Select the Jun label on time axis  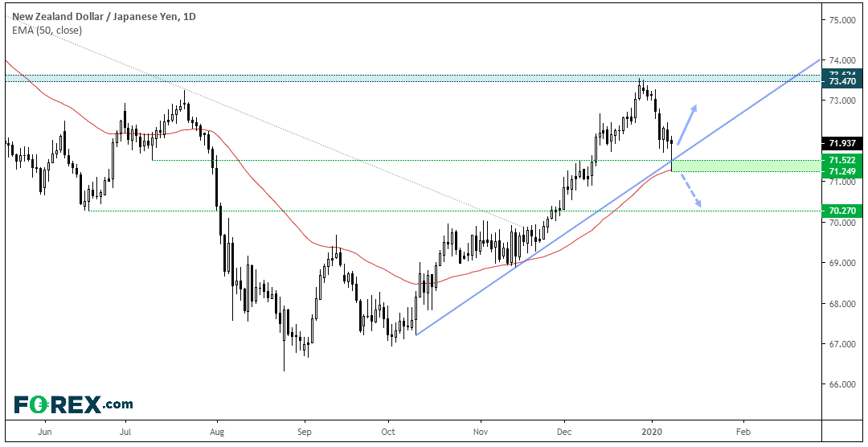click(46, 430)
